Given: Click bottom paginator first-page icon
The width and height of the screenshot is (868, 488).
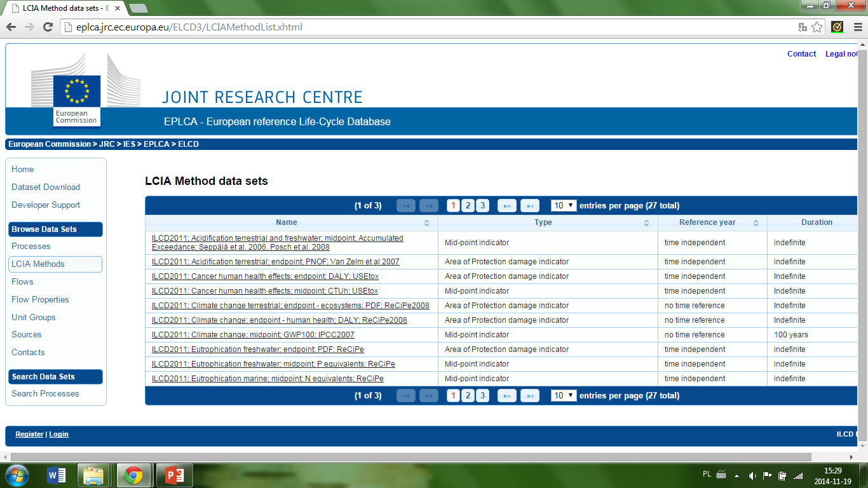Looking at the screenshot, I should (406, 395).
